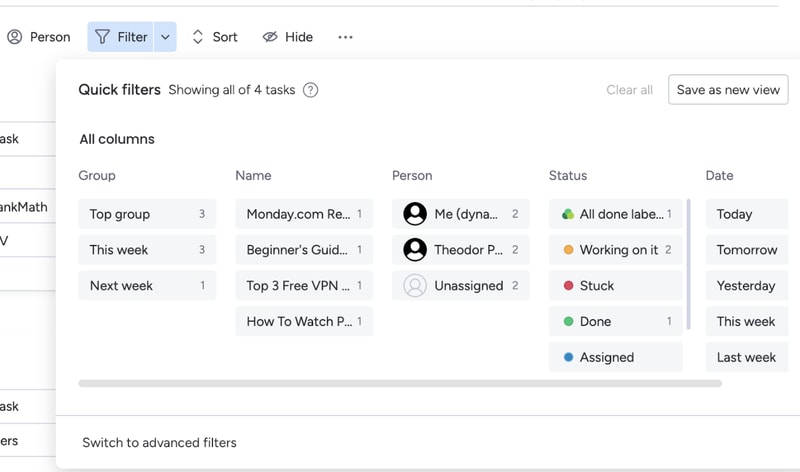
Task: Click the Person column heading in filters
Action: click(x=412, y=176)
